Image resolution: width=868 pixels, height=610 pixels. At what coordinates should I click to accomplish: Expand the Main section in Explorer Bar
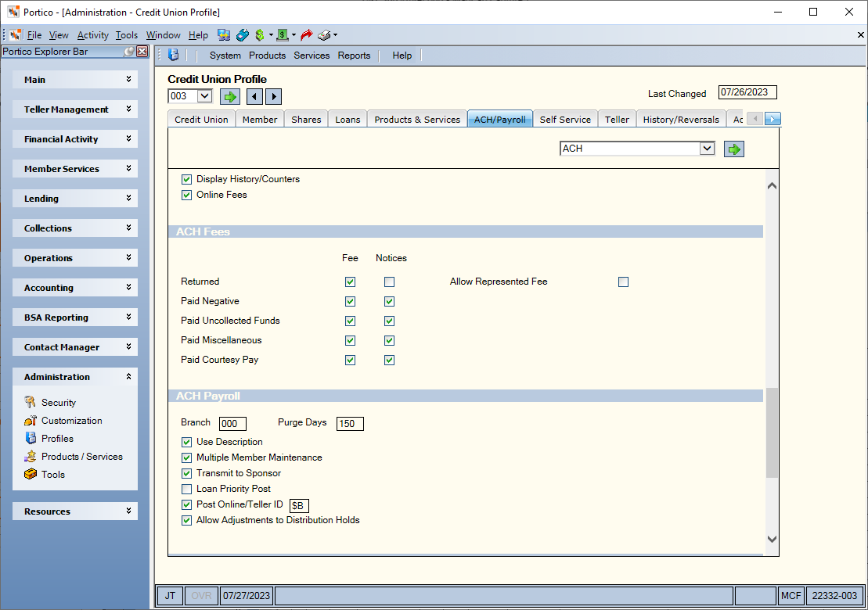pyautogui.click(x=74, y=80)
